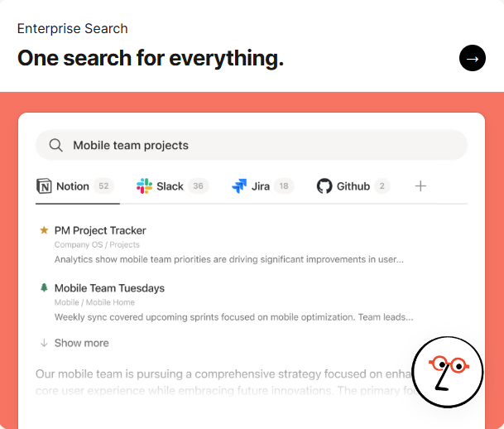Click the Jira logo icon
The width and height of the screenshot is (504, 429).
240,186
